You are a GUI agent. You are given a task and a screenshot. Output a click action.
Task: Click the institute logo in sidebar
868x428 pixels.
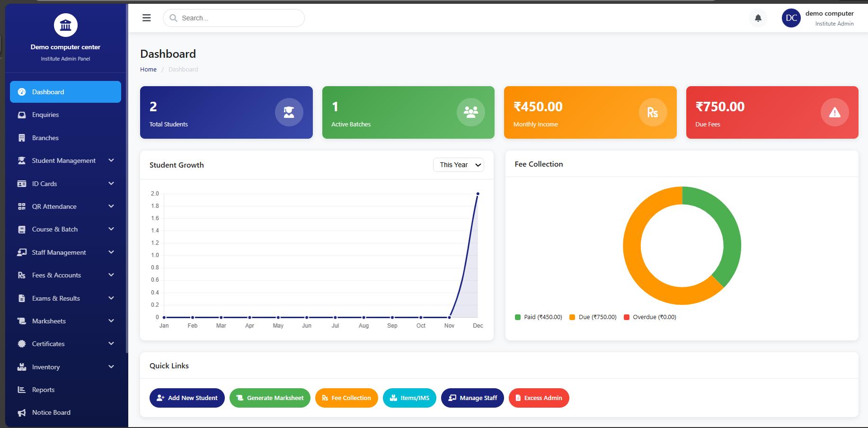65,25
